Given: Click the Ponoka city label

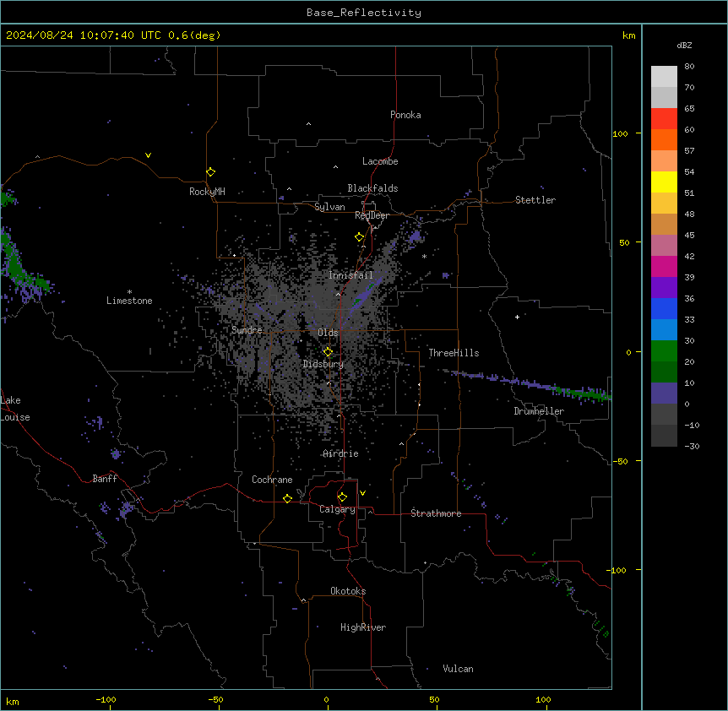Looking at the screenshot, I should (405, 115).
